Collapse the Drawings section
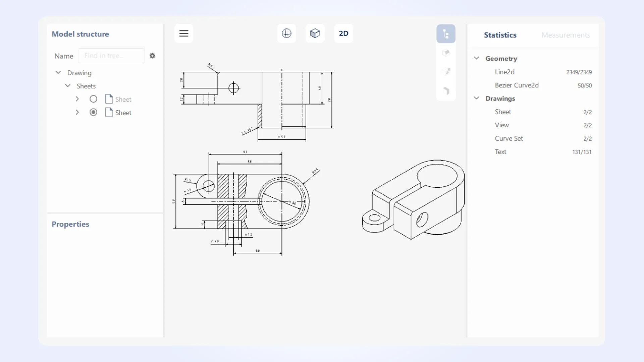 [x=476, y=98]
